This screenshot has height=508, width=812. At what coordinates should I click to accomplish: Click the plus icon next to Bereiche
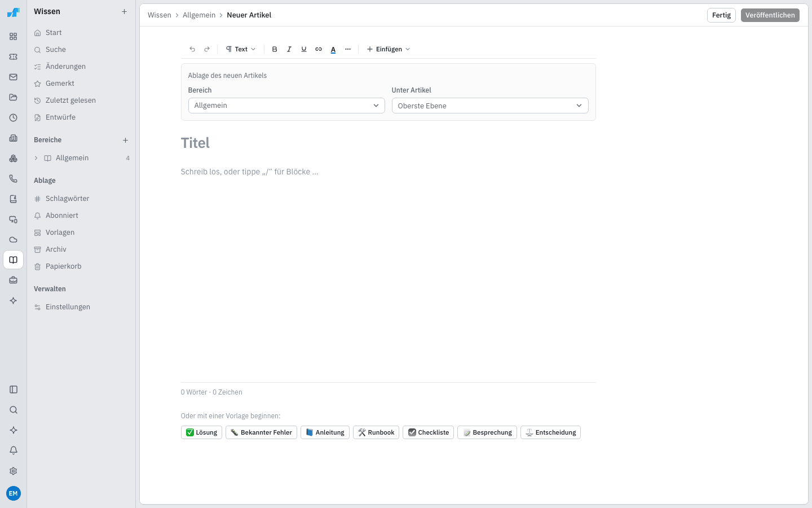125,140
